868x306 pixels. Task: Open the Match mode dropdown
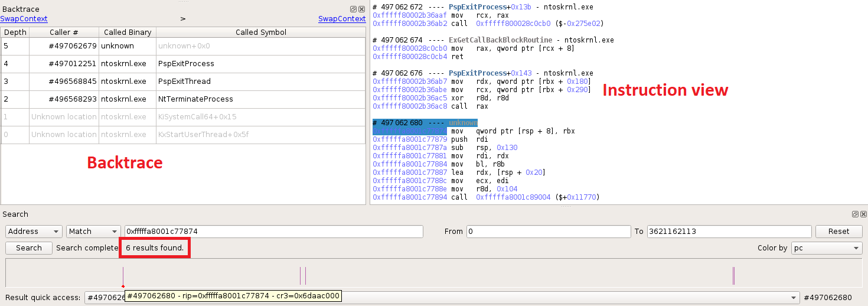pos(93,232)
